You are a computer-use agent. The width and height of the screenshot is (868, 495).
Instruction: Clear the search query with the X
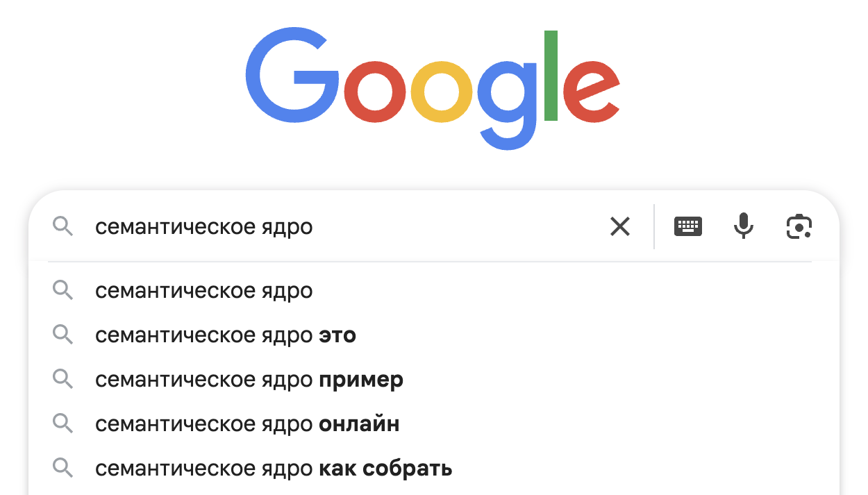coord(619,226)
